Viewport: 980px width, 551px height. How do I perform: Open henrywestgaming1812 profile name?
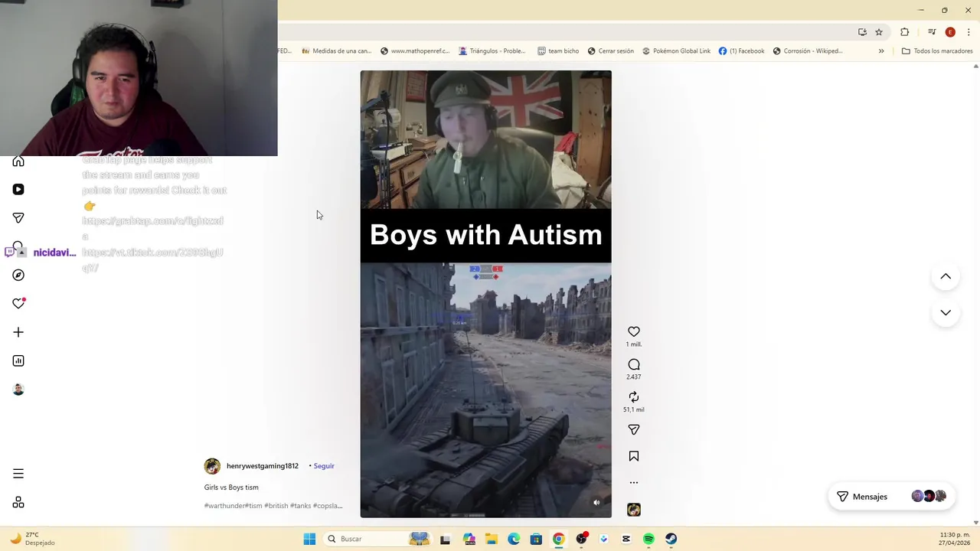pyautogui.click(x=263, y=466)
